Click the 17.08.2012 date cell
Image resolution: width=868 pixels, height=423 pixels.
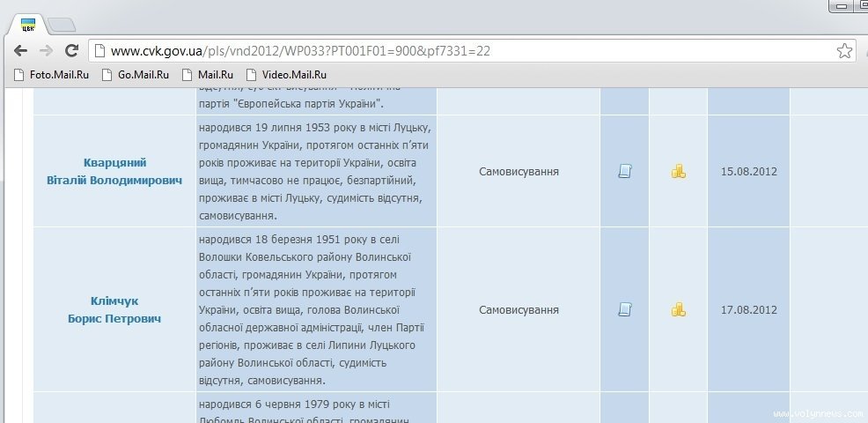748,309
